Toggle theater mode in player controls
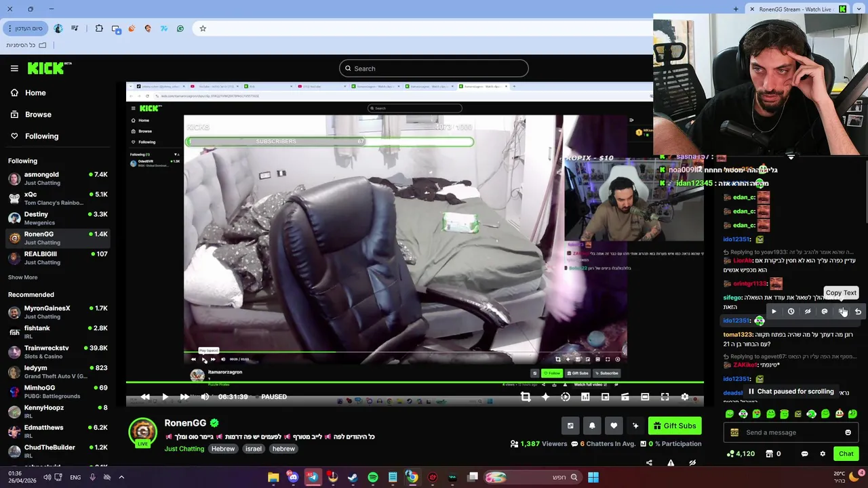868x488 pixels. pos(645,396)
